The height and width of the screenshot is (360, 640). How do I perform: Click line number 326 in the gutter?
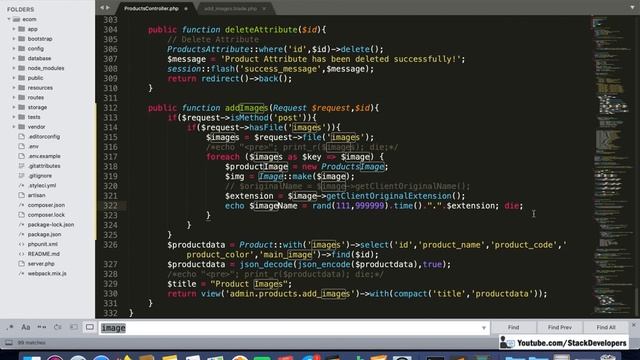(x=110, y=245)
